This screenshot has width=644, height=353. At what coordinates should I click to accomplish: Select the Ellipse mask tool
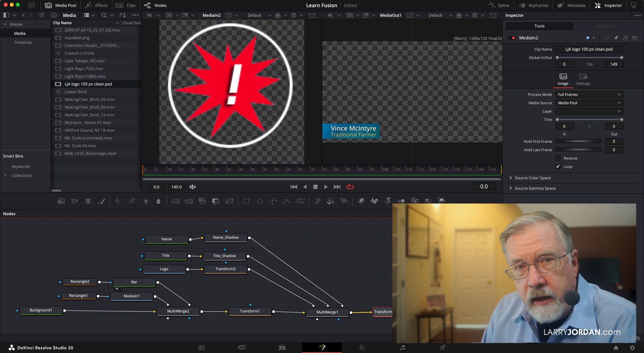(260, 201)
